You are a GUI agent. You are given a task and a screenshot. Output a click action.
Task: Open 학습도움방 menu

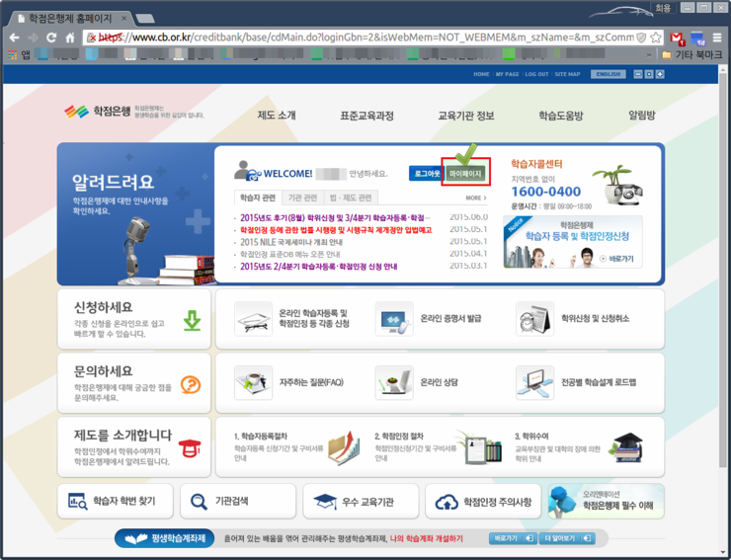(561, 116)
